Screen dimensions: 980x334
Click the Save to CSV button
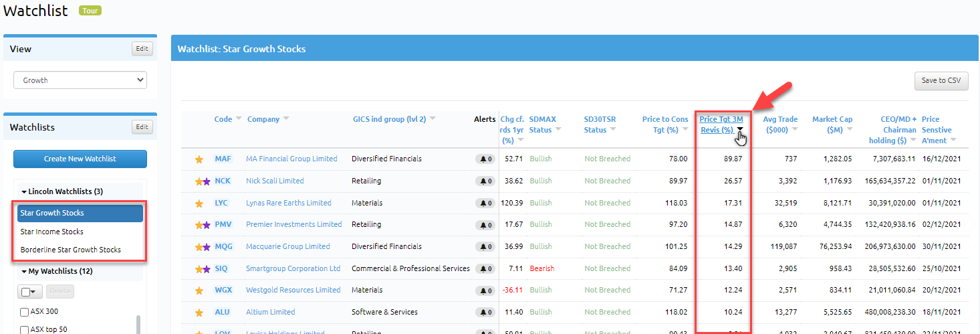941,80
